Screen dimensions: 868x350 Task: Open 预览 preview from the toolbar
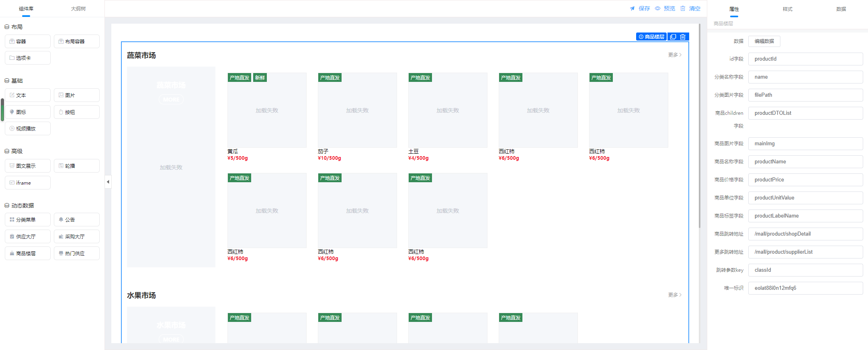click(665, 8)
